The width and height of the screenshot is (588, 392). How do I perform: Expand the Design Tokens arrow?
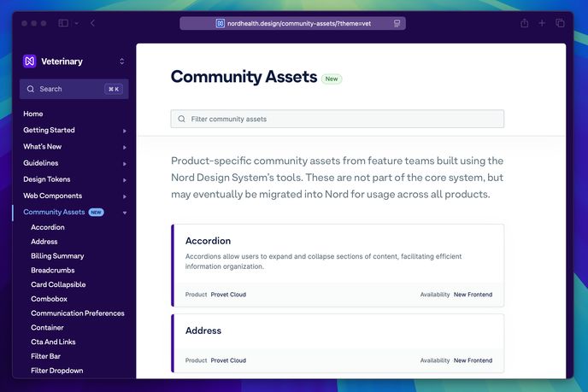pos(125,180)
